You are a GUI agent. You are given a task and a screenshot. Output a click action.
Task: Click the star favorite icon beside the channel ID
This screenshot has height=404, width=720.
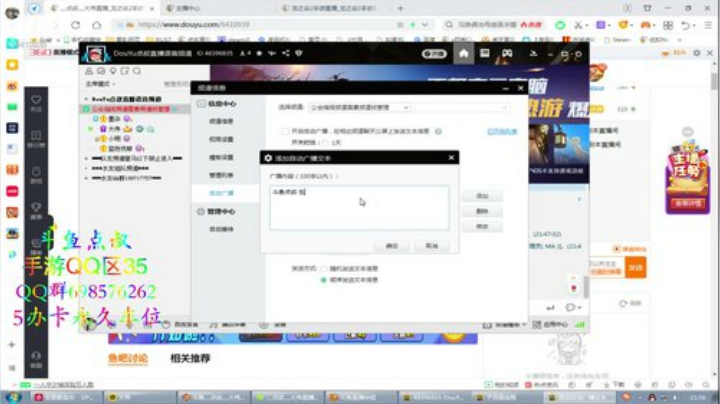[x=259, y=53]
